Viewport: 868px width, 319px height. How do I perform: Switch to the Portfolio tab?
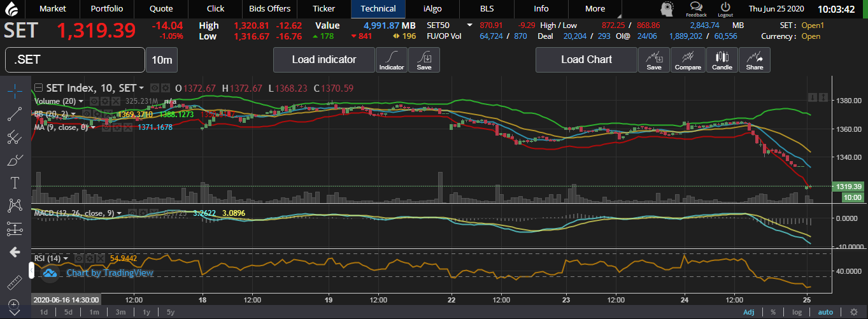107,9
